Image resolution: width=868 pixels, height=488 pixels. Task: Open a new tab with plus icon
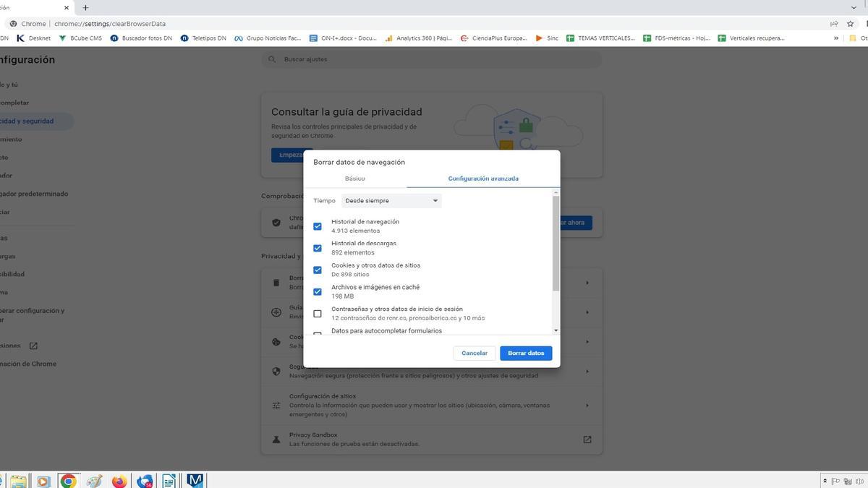pos(85,8)
